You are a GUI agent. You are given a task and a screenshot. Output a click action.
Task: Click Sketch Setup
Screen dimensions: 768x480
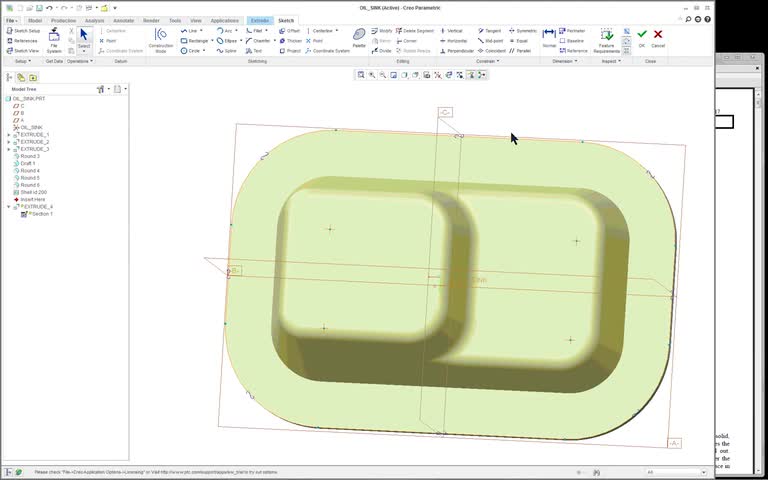(x=23, y=31)
